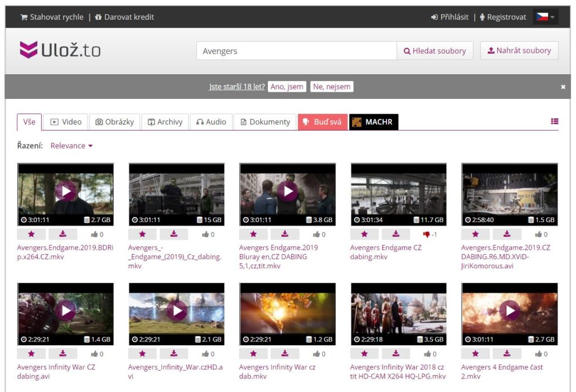Favorite the HD-CAM X264 HQ-LPG.mkv file
The image size is (576, 392).
(364, 353)
